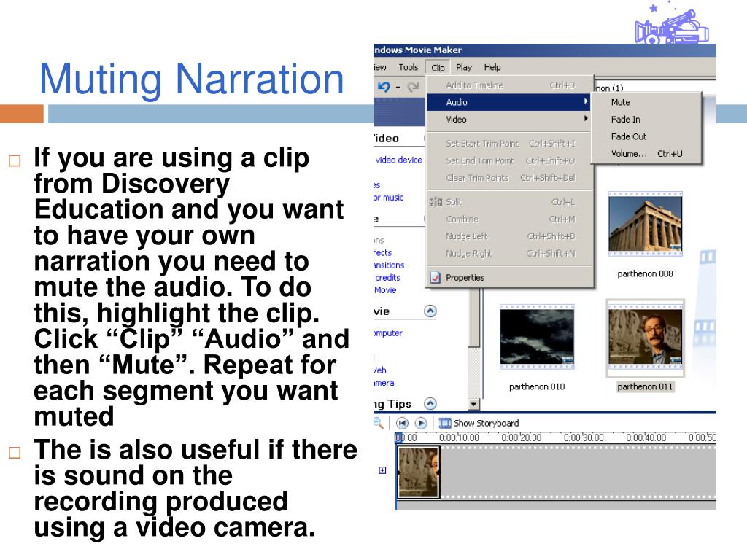
Task: Click the Split clip icon
Action: tap(436, 202)
